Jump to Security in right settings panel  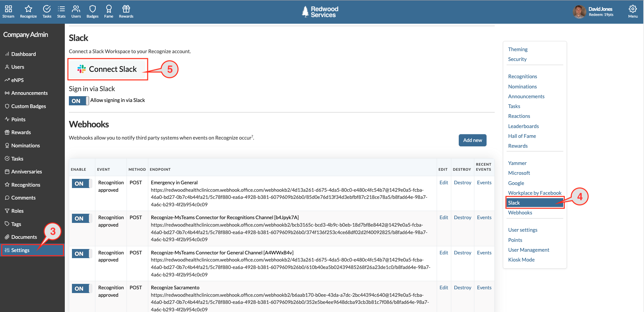coord(517,59)
